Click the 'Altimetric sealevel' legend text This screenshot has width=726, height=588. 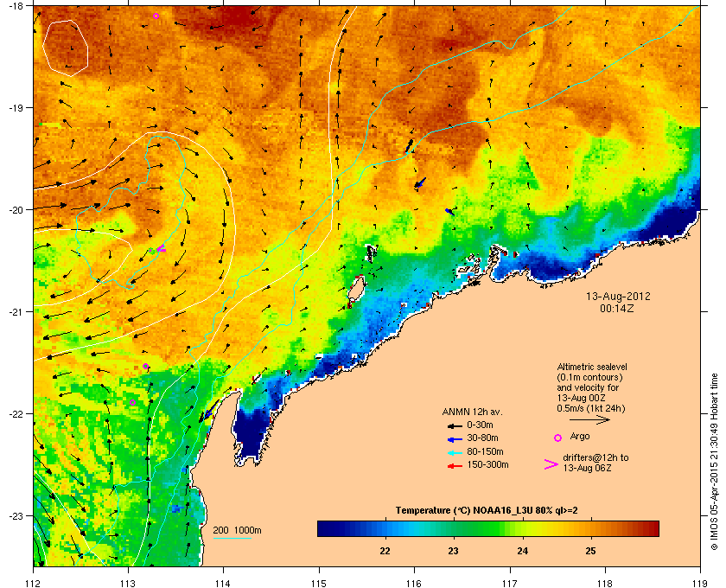tap(592, 367)
